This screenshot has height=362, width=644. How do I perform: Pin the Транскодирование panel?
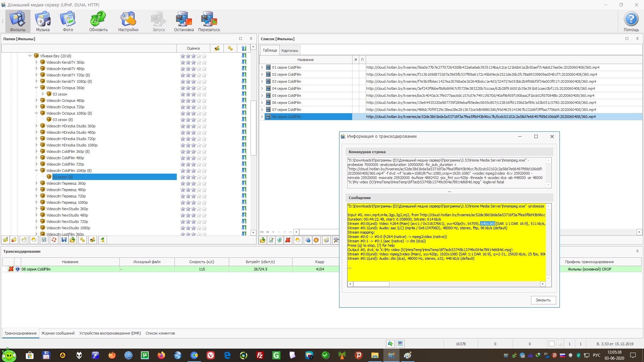637,251
